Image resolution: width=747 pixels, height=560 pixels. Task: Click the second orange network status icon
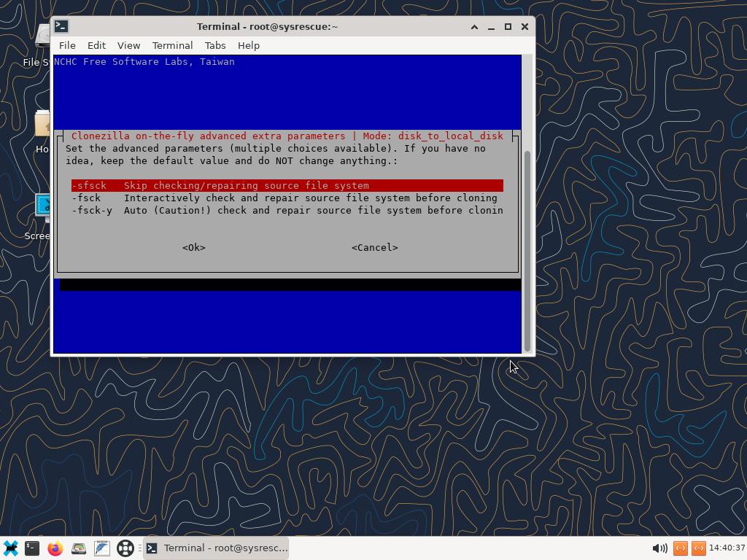pos(698,548)
